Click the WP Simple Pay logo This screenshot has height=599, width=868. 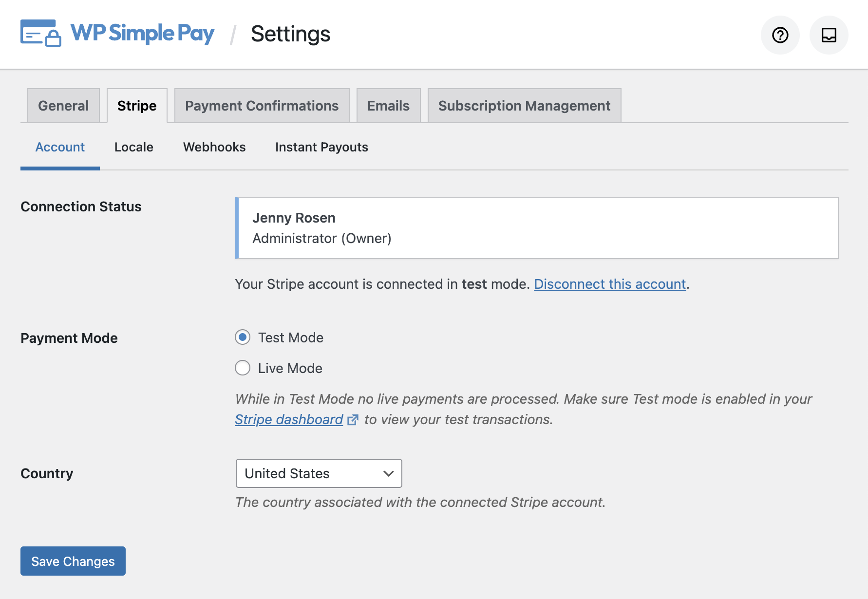[117, 33]
